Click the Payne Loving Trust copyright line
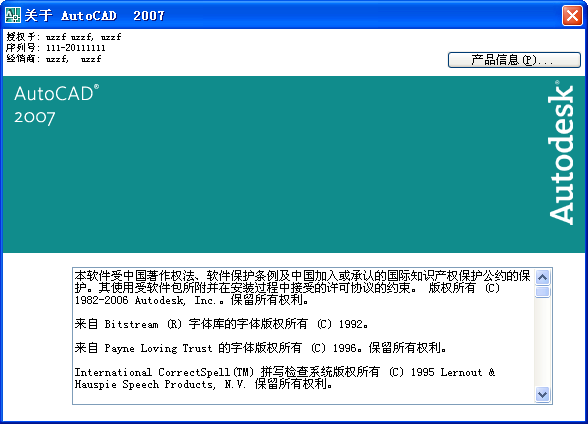The height and width of the screenshot is (424, 588). click(x=260, y=348)
